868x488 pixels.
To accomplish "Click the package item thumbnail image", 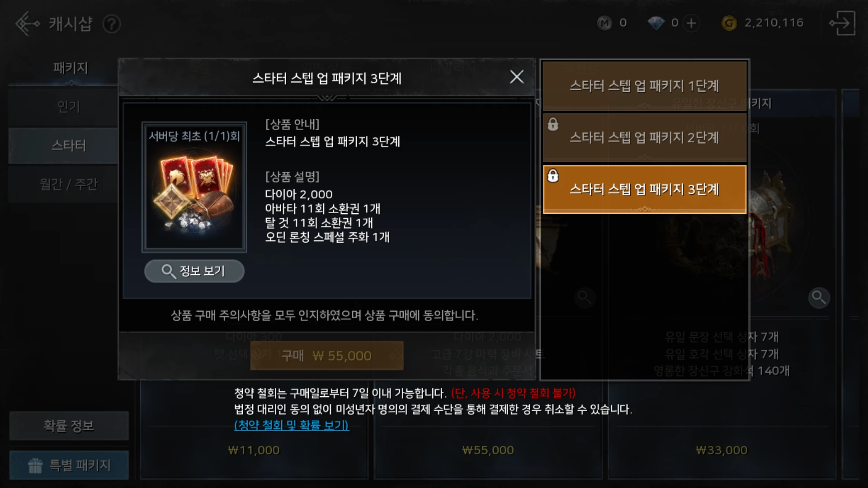I will pyautogui.click(x=194, y=187).
